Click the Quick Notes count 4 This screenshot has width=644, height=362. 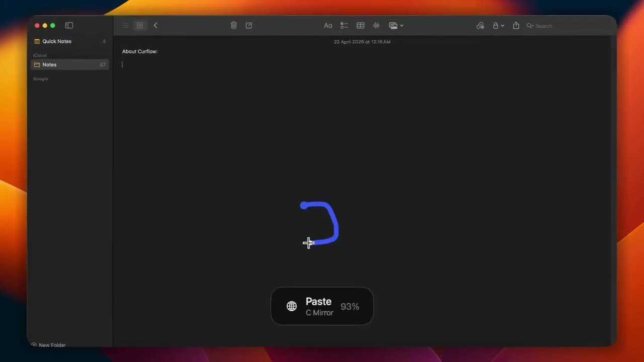(104, 41)
